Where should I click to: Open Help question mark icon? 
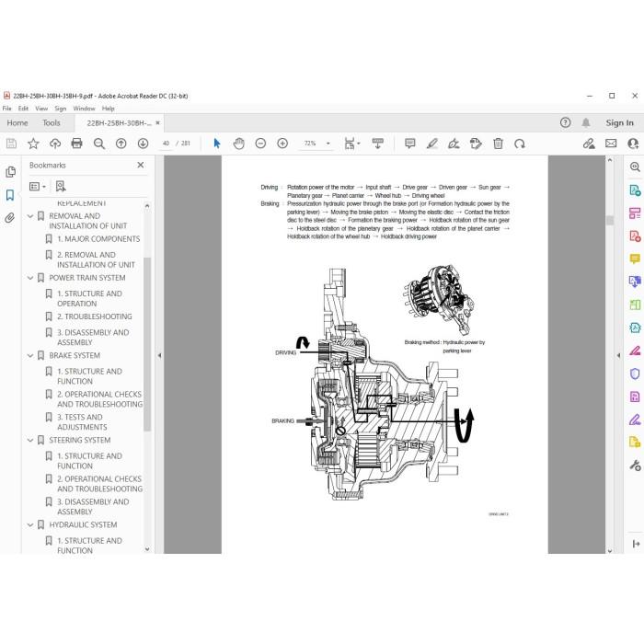click(565, 122)
